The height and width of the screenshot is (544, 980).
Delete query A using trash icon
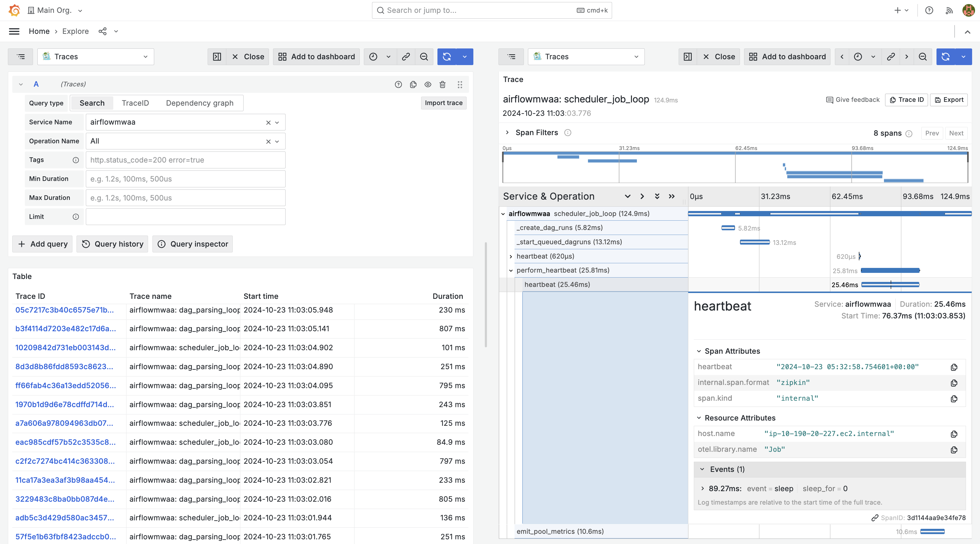(x=442, y=84)
